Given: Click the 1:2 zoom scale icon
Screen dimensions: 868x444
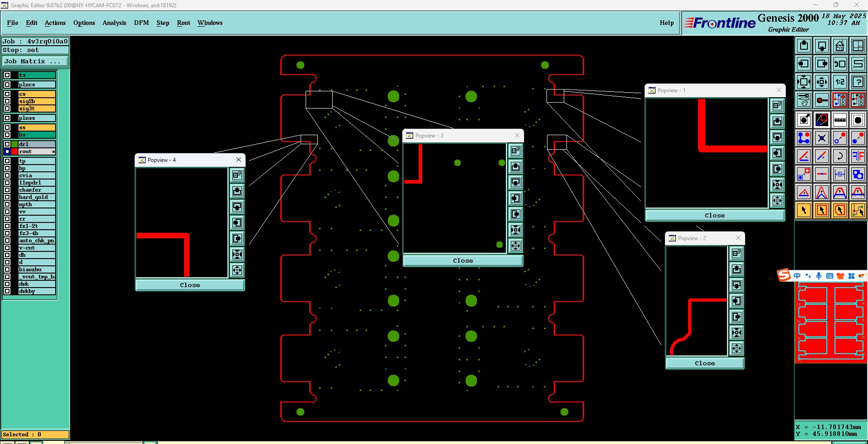Looking at the screenshot, I should tap(840, 82).
